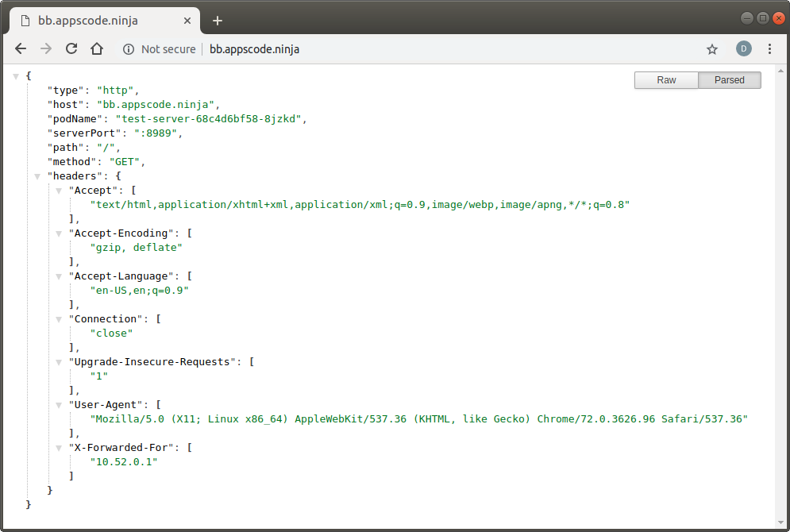Viewport: 790px width, 532px height.
Task: Collapse the "X-Forwarded-For" array
Action: [60, 448]
